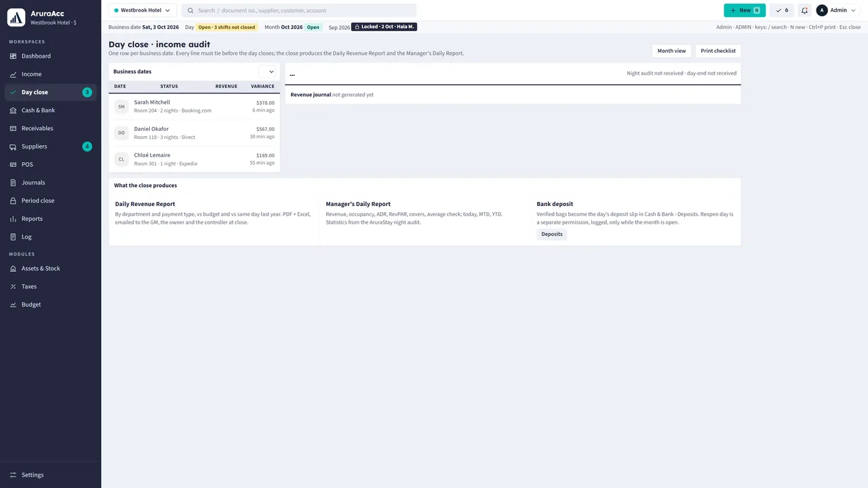Select the Sarah Mitchell row
This screenshot has width=868, height=488.
pyautogui.click(x=194, y=106)
